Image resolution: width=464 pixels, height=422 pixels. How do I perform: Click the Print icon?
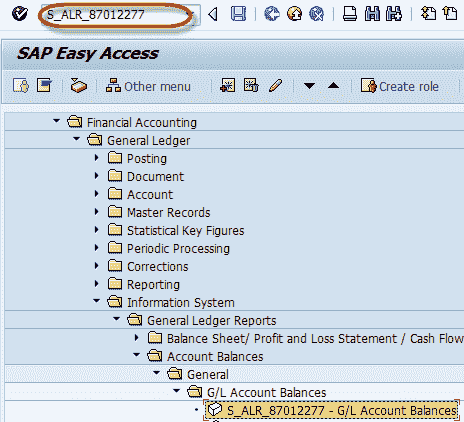pos(350,14)
